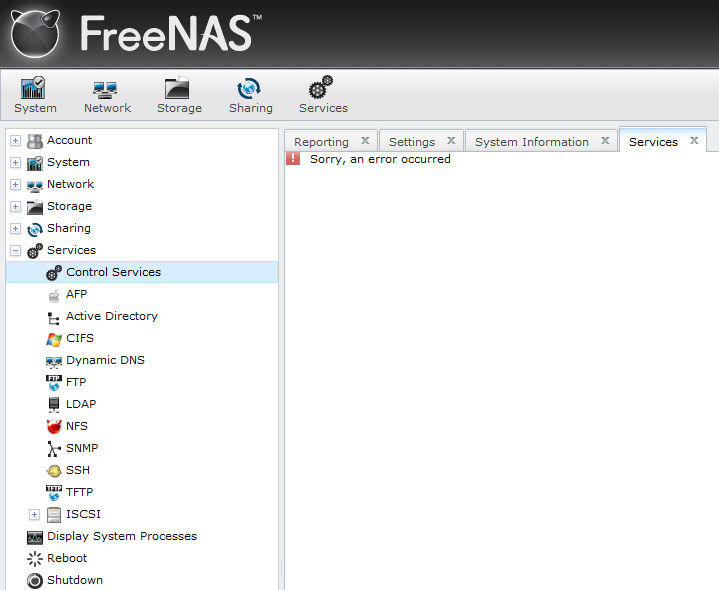Screen dimensions: 719x590
Task: Open the Sharing toolbar icon
Action: [250, 95]
